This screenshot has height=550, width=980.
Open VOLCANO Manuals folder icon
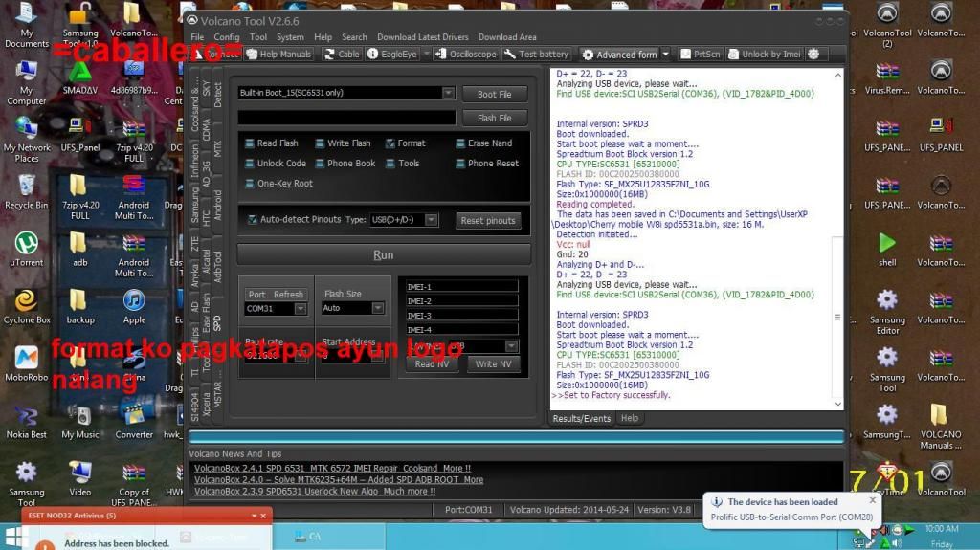(940, 427)
